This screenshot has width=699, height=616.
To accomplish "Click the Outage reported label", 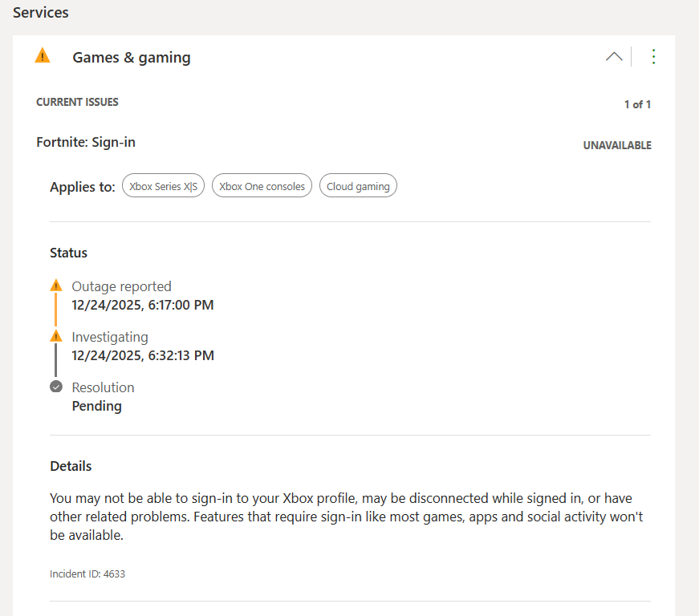I will [x=121, y=286].
